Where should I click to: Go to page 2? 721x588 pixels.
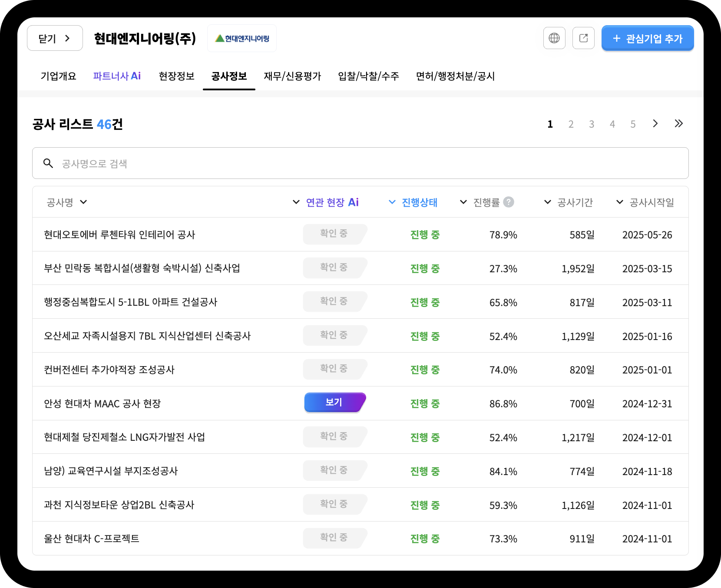coord(571,124)
